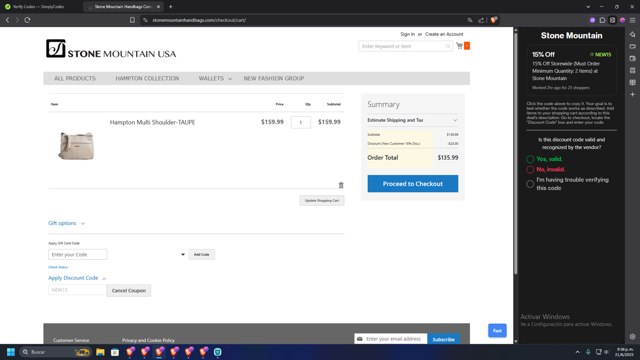This screenshot has height=360, width=640.
Task: Select 'No, invalid.' radio option
Action: [530, 169]
